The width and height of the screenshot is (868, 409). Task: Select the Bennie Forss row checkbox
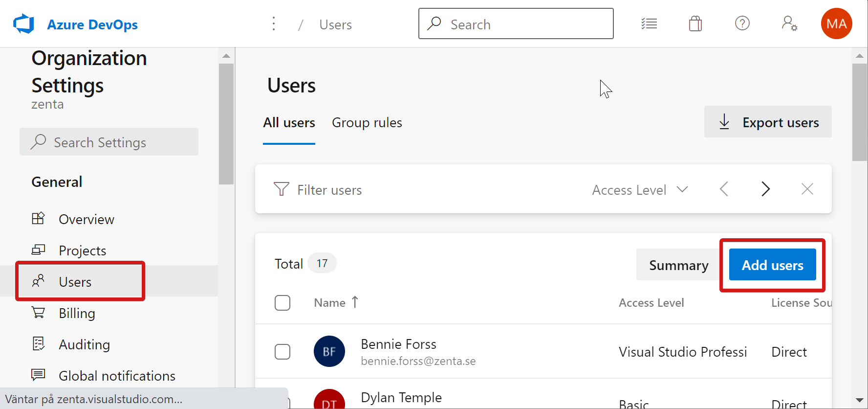point(282,352)
